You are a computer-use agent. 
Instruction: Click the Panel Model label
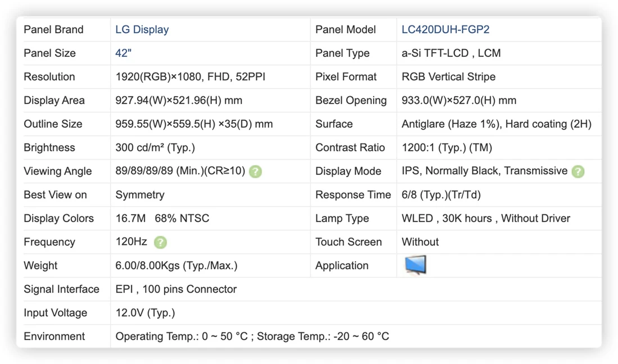click(346, 30)
